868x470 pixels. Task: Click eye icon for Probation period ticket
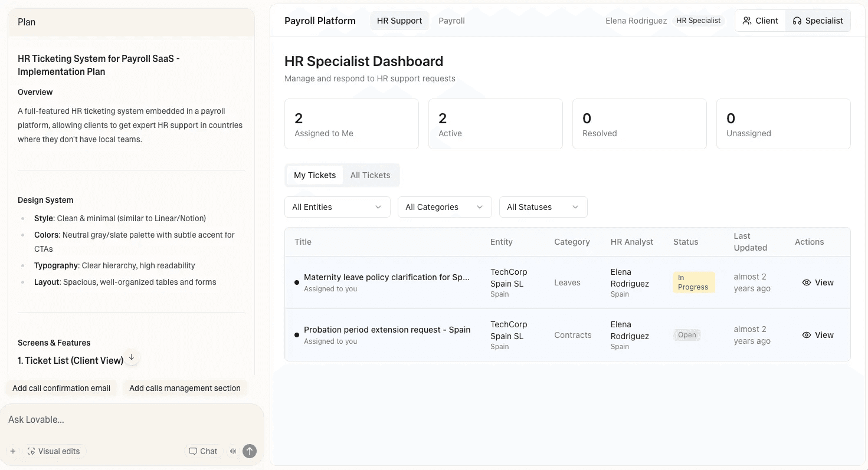(807, 335)
